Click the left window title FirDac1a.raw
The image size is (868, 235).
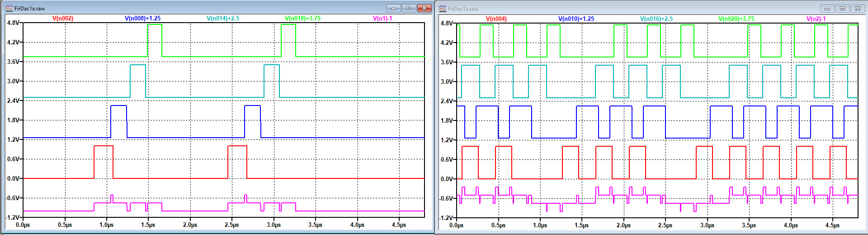point(29,9)
